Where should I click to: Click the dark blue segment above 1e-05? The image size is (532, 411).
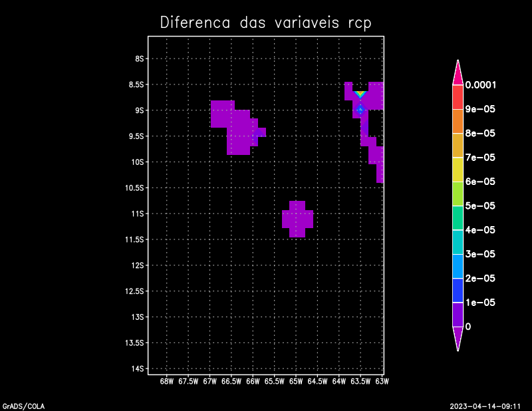(x=458, y=290)
